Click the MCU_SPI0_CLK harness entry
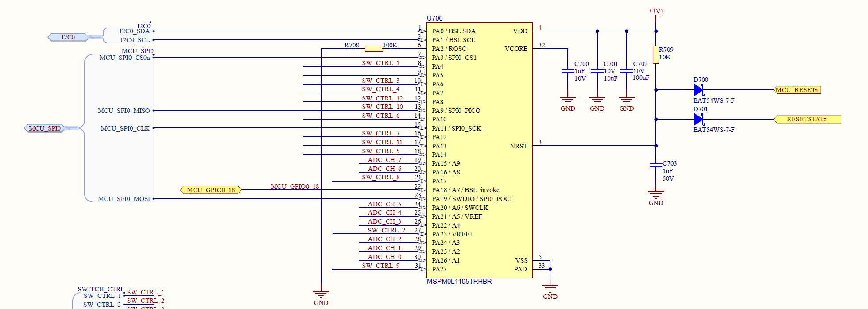The image size is (868, 309). coord(125,128)
